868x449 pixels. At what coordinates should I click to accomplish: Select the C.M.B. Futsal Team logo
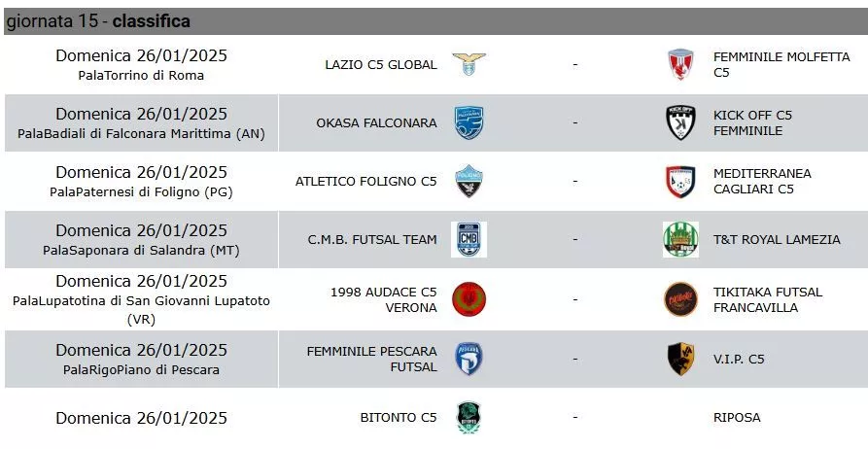coord(469,239)
